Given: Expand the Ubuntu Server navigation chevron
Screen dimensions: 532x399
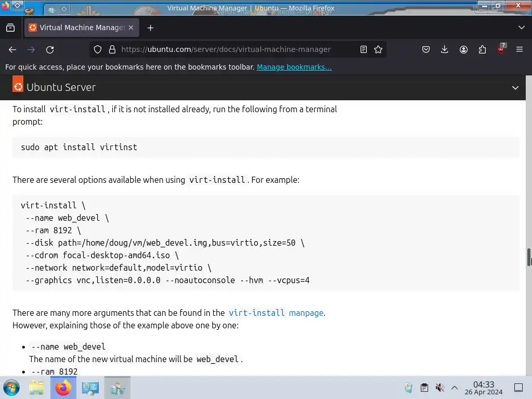Looking at the screenshot, I should tap(515, 87).
